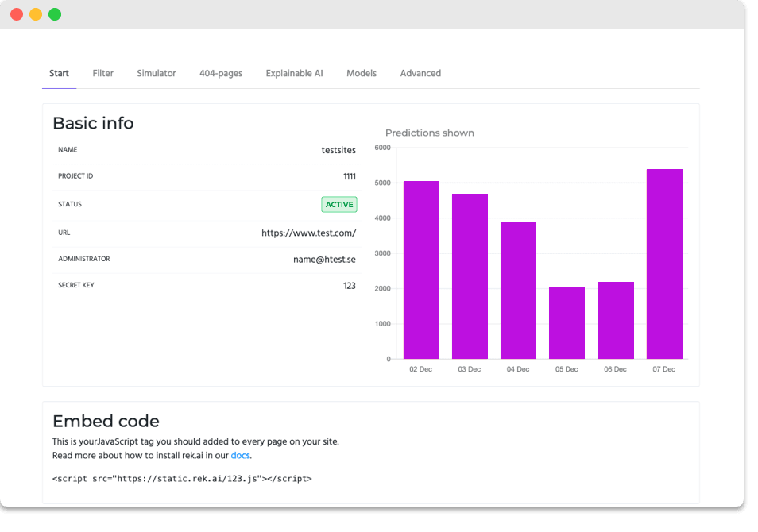Click the PROJECT ID label
Image resolution: width=758 pixels, height=532 pixels.
click(x=75, y=176)
